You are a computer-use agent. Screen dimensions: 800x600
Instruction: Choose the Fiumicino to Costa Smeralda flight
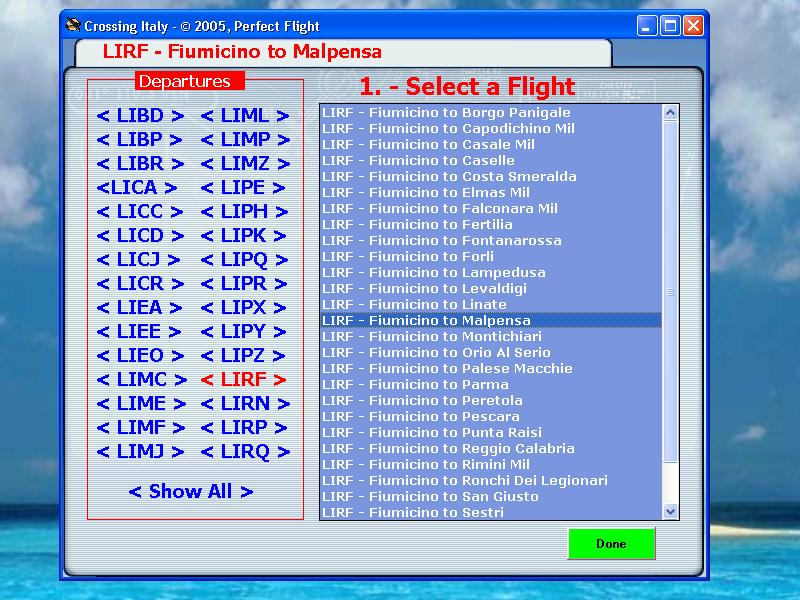click(x=491, y=177)
